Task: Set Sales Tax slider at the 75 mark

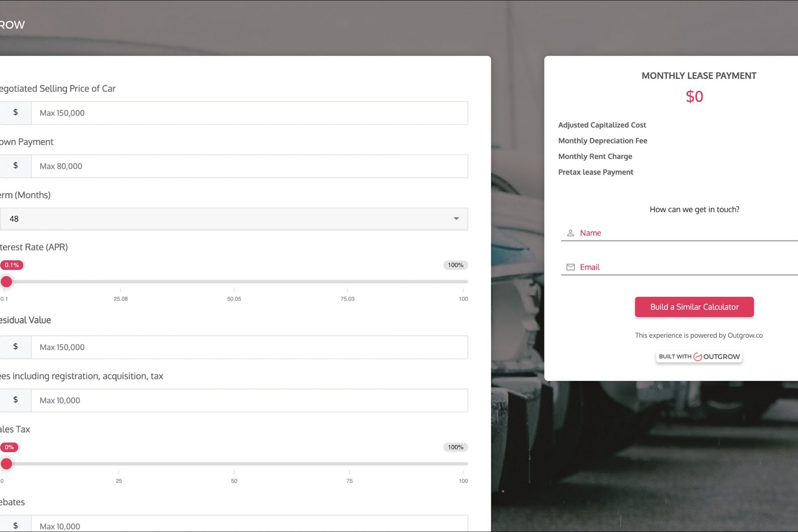Action: (x=349, y=464)
